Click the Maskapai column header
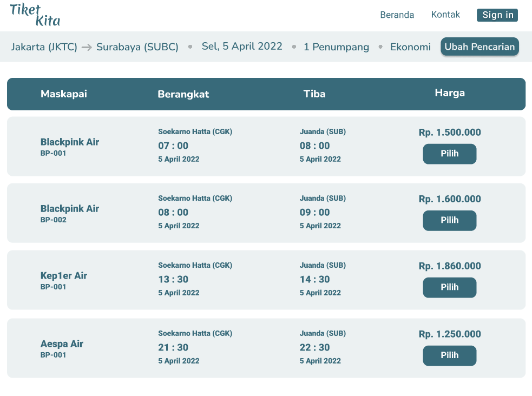This screenshot has height=396, width=532. (64, 94)
